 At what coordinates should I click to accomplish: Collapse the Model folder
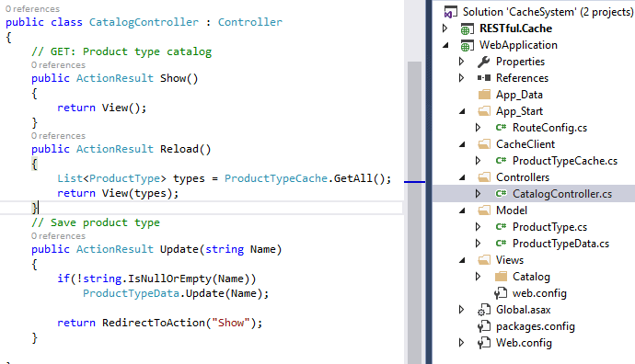[x=462, y=210]
